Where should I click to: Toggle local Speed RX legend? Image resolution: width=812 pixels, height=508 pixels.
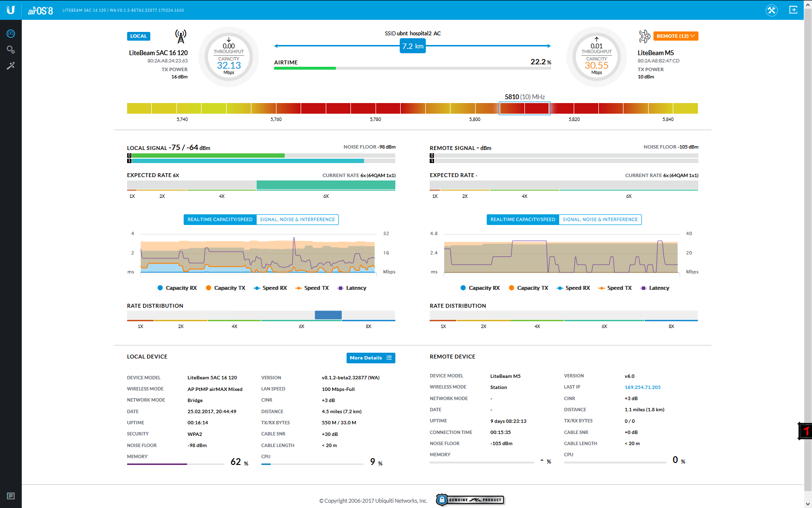(x=270, y=288)
